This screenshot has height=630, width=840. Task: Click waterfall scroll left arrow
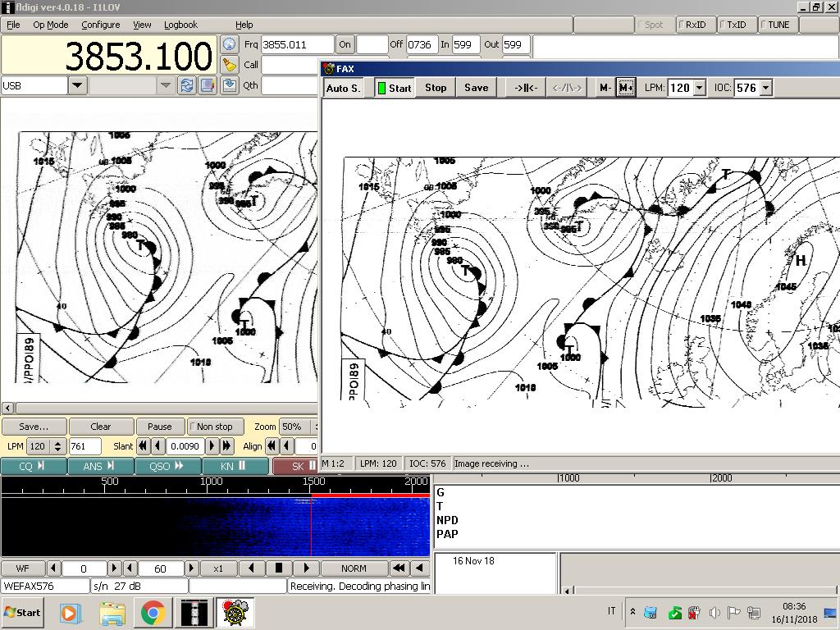tap(251, 568)
